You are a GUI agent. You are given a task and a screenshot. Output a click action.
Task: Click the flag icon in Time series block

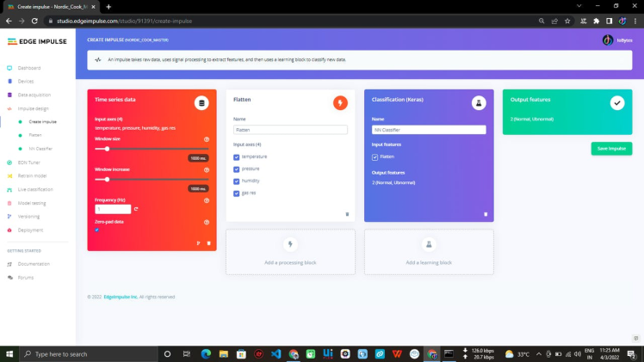point(198,243)
